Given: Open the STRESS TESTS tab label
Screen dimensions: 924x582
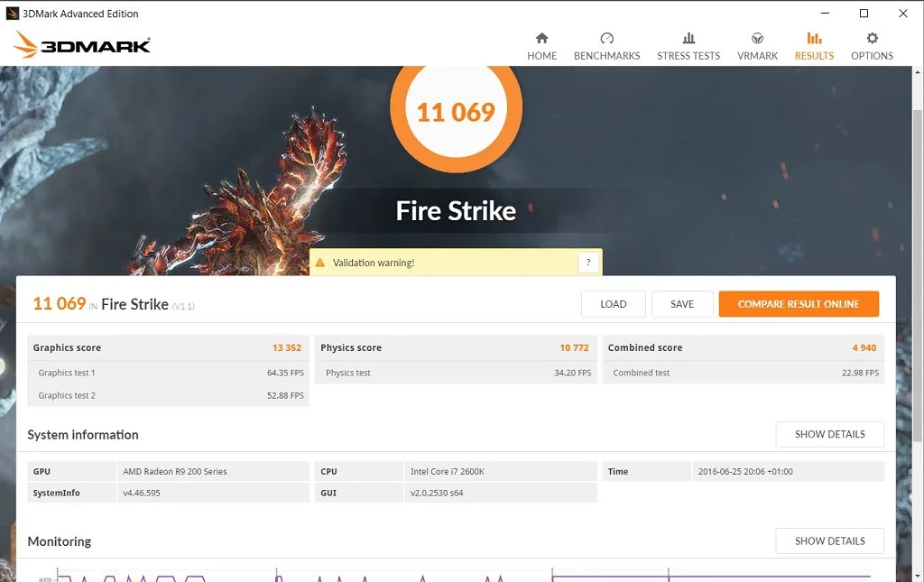Looking at the screenshot, I should click(688, 56).
